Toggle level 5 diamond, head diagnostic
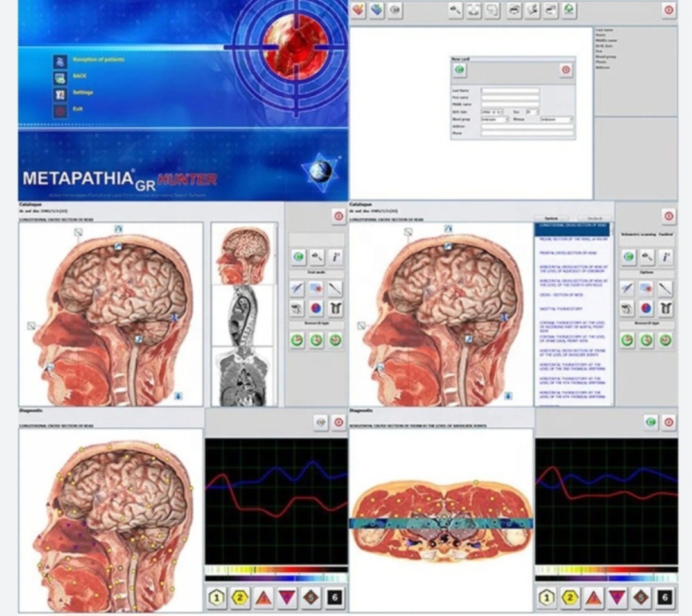 tap(311, 597)
